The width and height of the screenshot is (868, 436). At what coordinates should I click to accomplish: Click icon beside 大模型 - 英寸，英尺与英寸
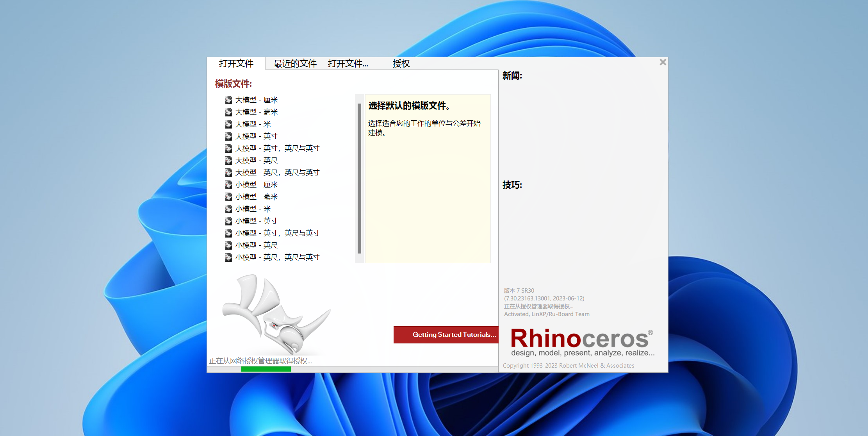[228, 148]
